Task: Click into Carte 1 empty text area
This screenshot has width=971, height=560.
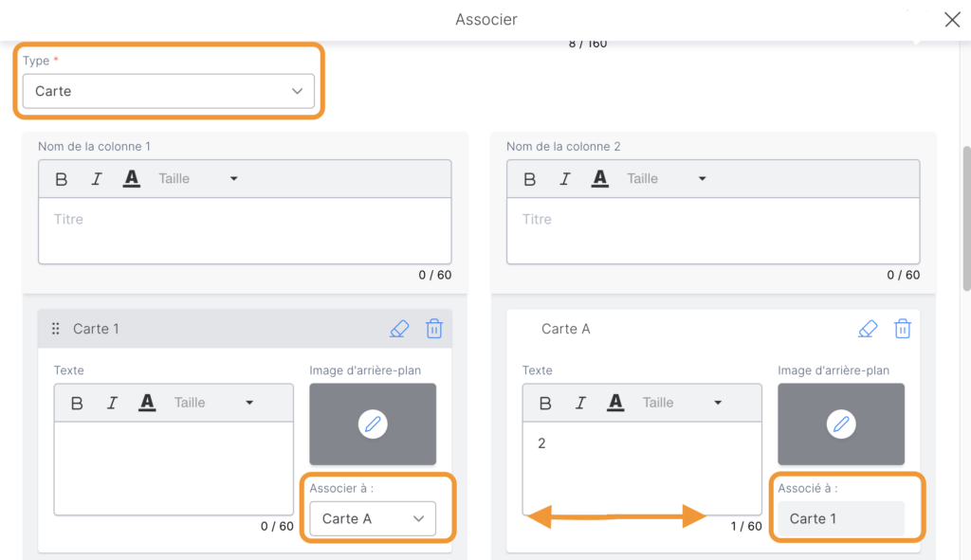Action: click(174, 468)
